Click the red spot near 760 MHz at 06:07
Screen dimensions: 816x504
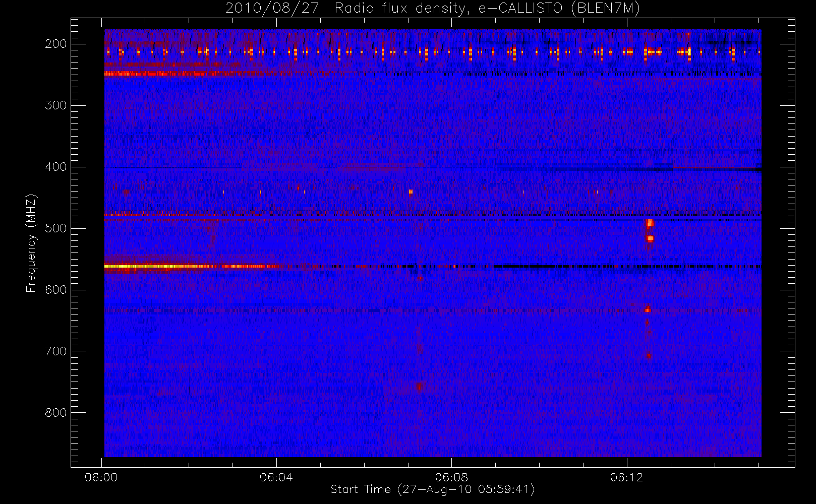(x=420, y=387)
